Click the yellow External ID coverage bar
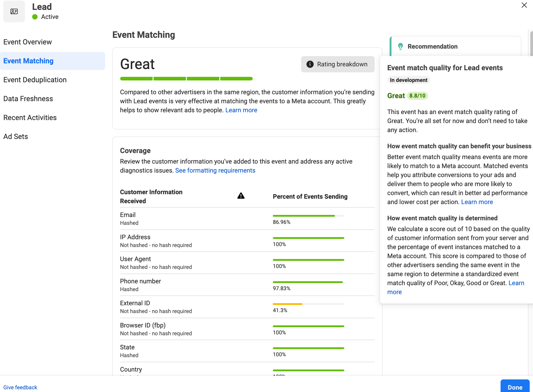 click(x=288, y=304)
